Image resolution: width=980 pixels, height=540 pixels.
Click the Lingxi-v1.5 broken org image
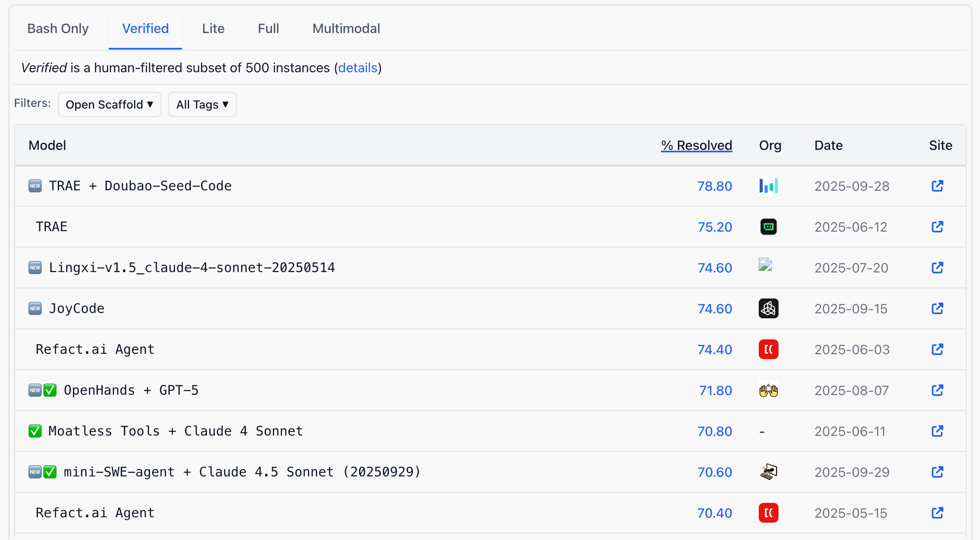click(x=765, y=265)
